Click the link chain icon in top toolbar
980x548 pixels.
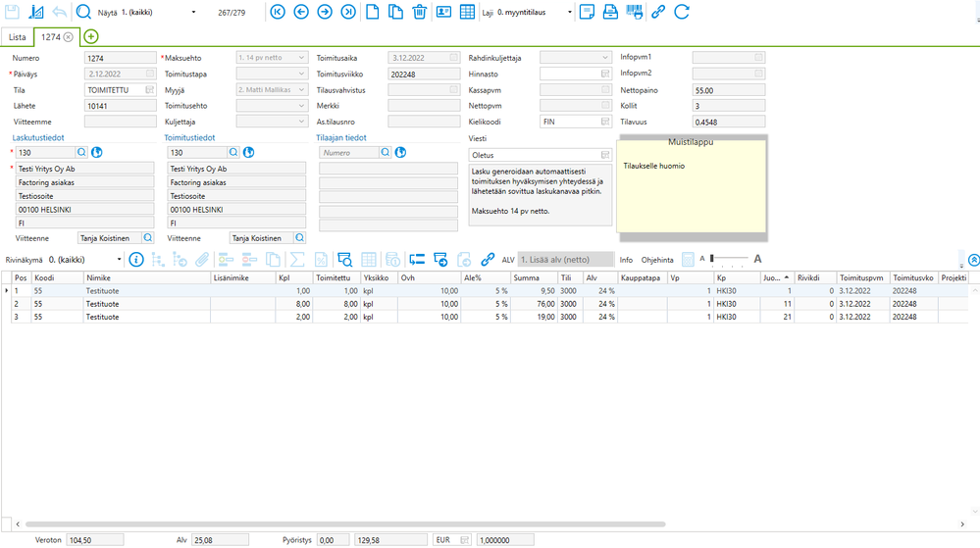point(657,11)
